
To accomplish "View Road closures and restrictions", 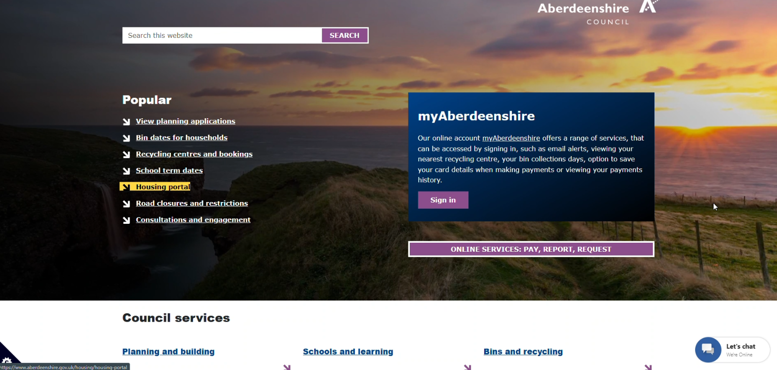I will click(192, 204).
